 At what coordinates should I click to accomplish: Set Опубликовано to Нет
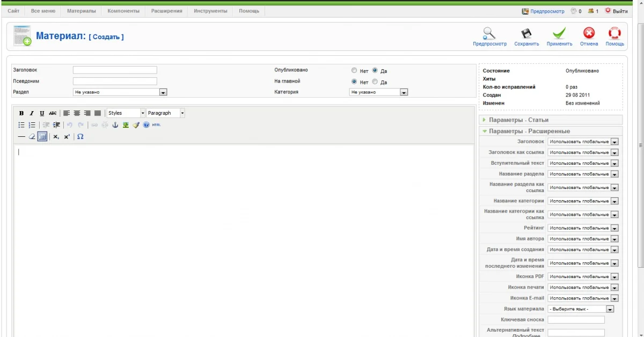[354, 70]
